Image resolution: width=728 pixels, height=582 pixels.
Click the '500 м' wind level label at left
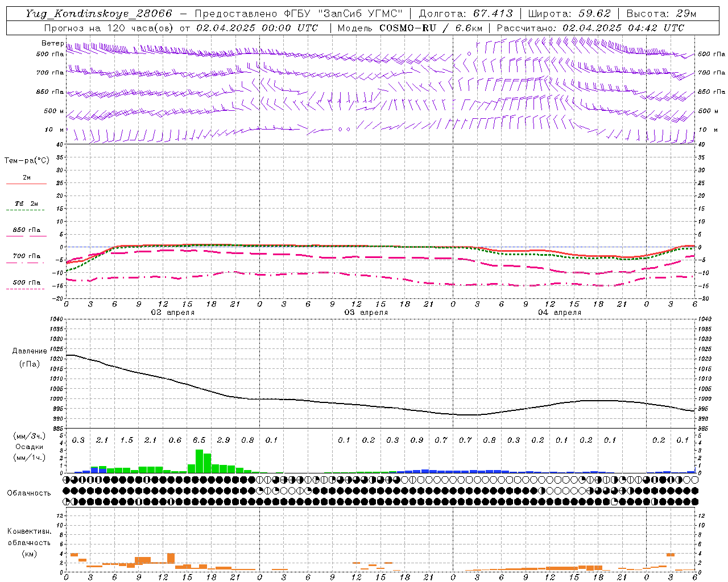[x=54, y=111]
